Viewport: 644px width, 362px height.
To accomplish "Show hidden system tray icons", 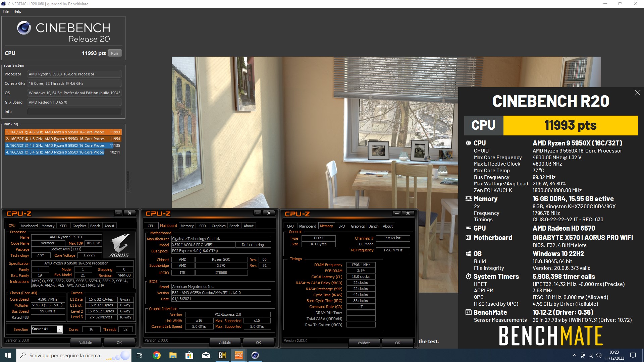I will pyautogui.click(x=574, y=355).
